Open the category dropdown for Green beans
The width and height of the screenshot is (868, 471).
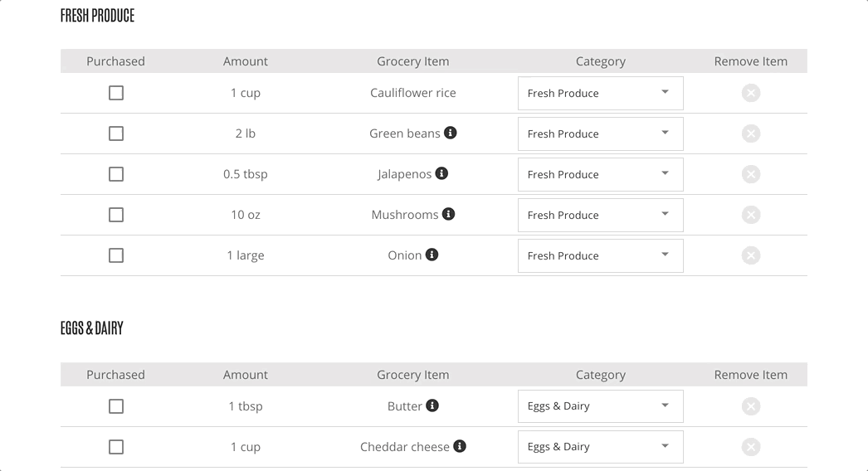600,134
